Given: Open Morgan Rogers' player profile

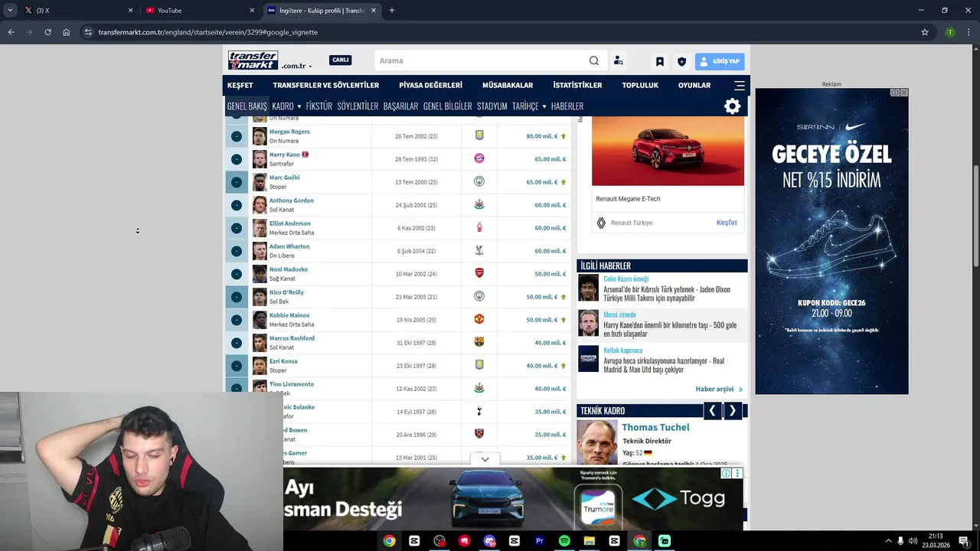Looking at the screenshot, I should [289, 132].
